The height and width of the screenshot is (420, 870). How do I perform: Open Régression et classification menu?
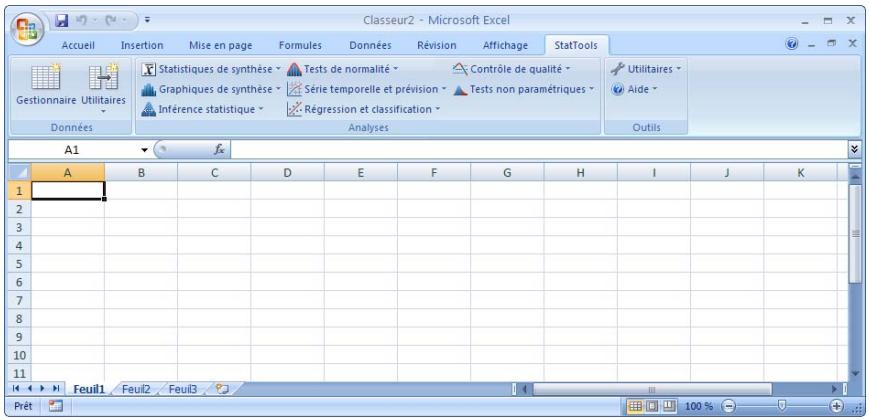363,109
